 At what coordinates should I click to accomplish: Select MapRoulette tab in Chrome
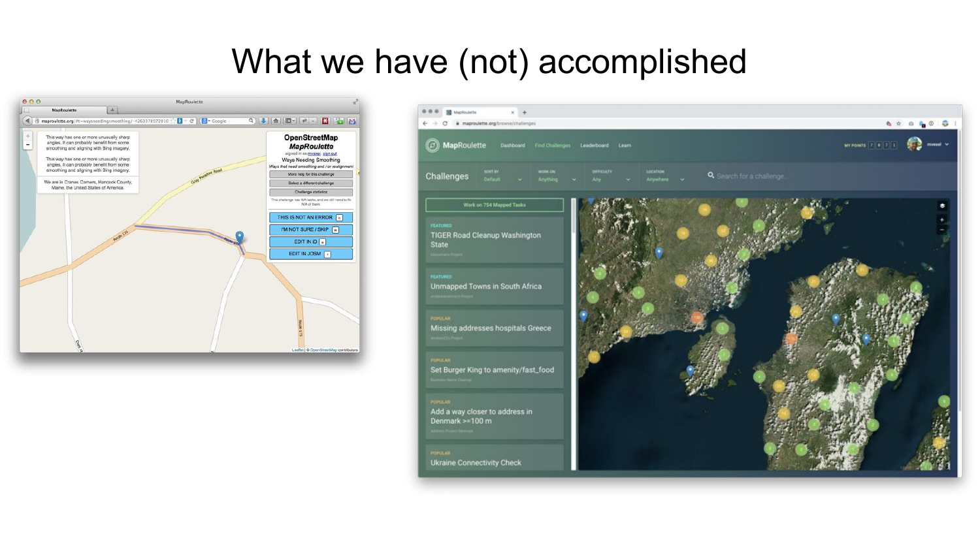click(x=480, y=112)
